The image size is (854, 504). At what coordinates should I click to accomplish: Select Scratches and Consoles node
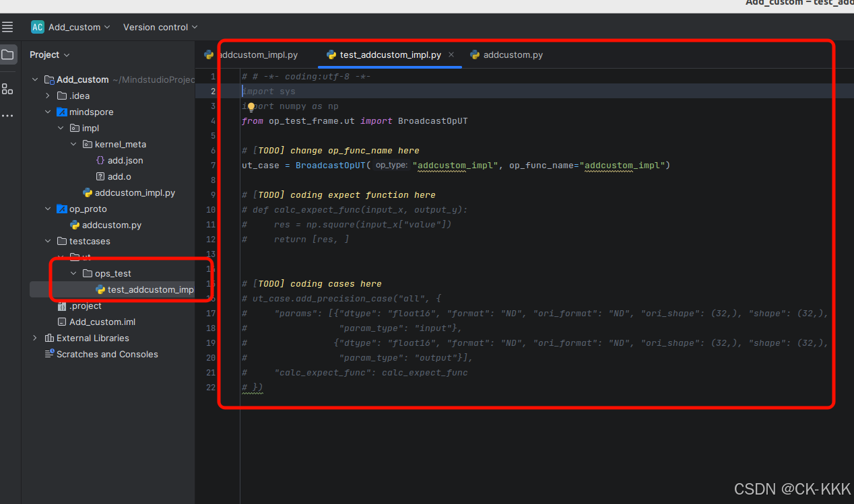pos(101,354)
